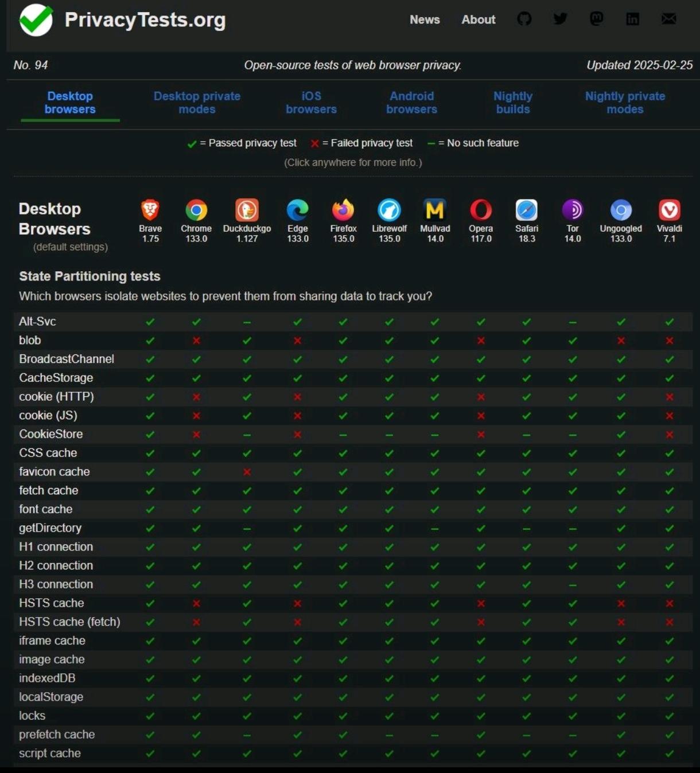This screenshot has height=773, width=700.
Task: Switch to the Desktop browsers tab
Action: pos(70,103)
